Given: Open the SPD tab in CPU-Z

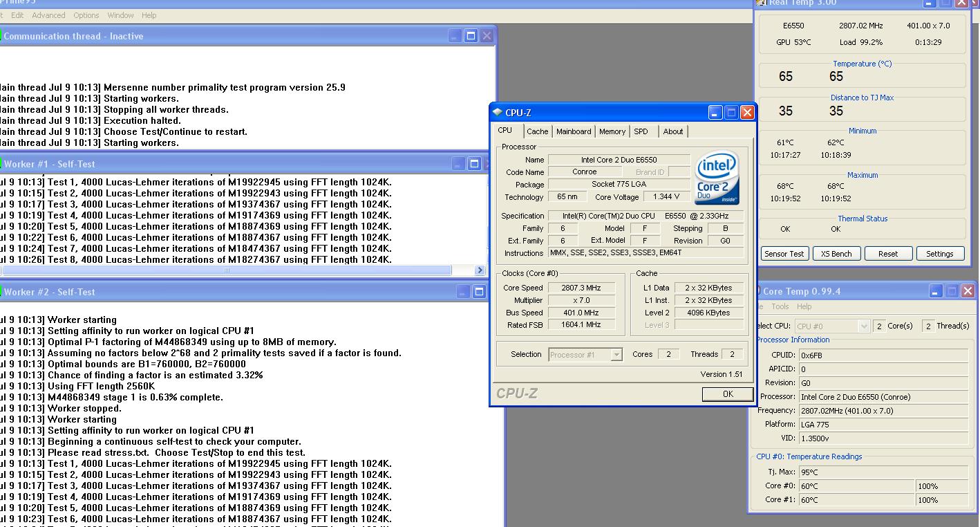Looking at the screenshot, I should pos(641,131).
